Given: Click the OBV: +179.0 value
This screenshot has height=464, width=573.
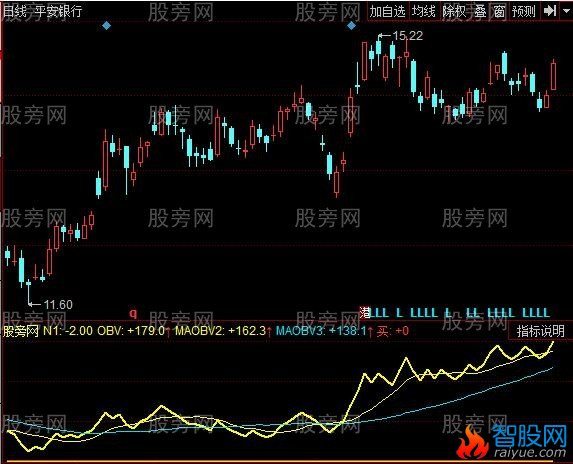Looking at the screenshot, I should (x=131, y=331).
